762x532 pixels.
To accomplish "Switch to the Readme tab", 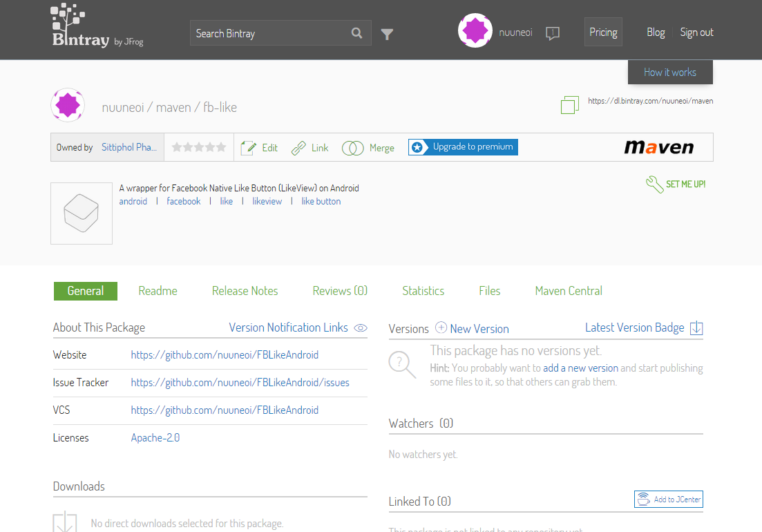I will 158,291.
